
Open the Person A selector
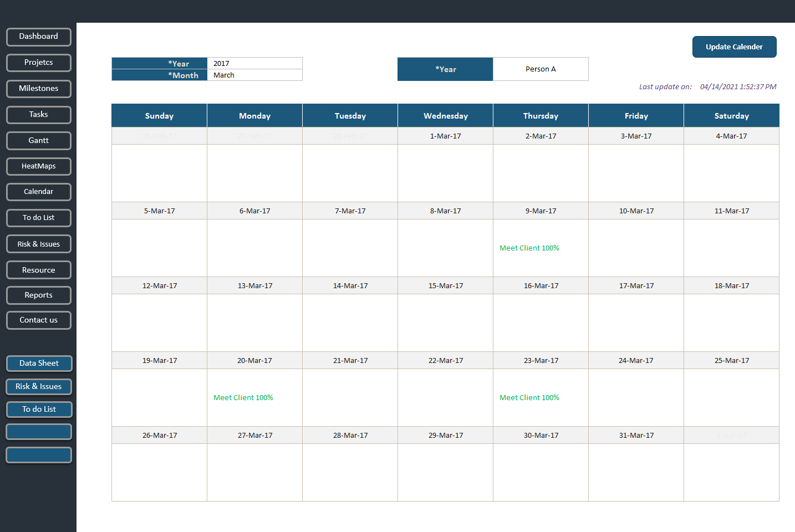pos(540,69)
